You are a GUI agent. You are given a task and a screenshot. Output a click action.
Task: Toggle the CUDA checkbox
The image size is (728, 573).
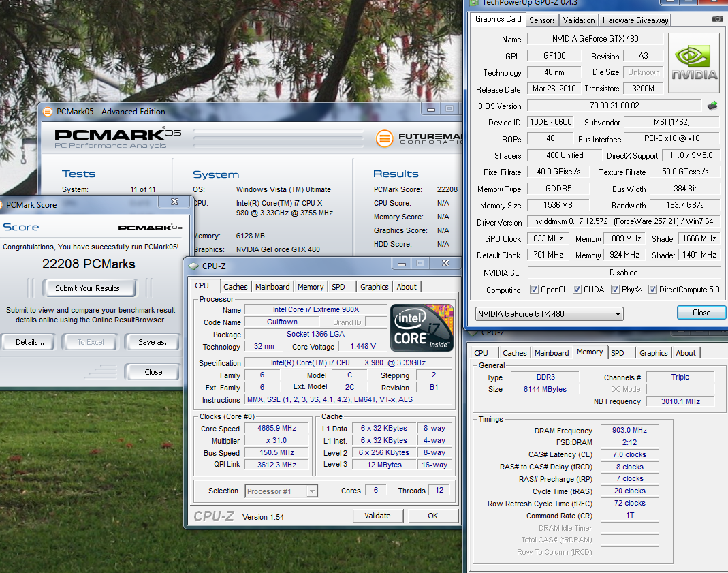(577, 290)
